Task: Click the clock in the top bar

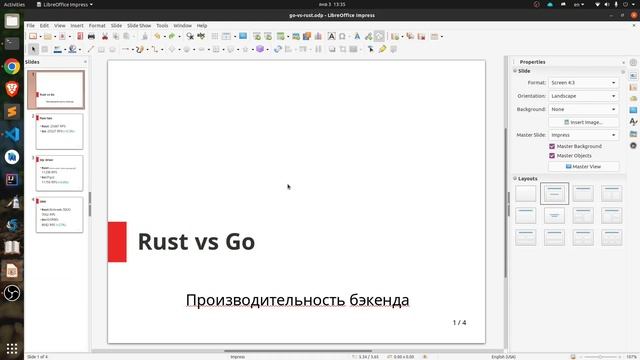Action: pyautogui.click(x=332, y=4)
